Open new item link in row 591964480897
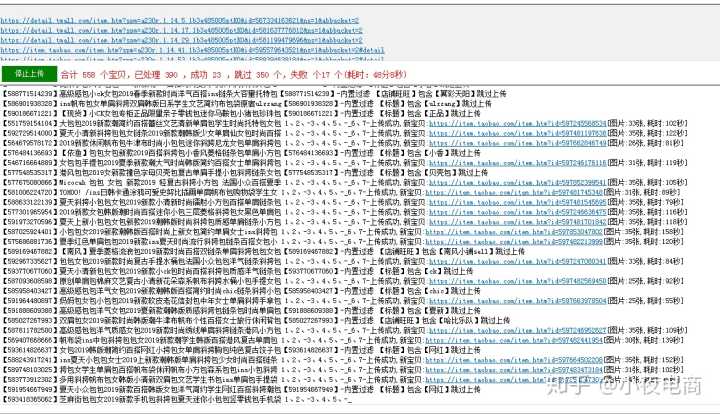The height and width of the screenshot is (414, 720). pos(518,301)
